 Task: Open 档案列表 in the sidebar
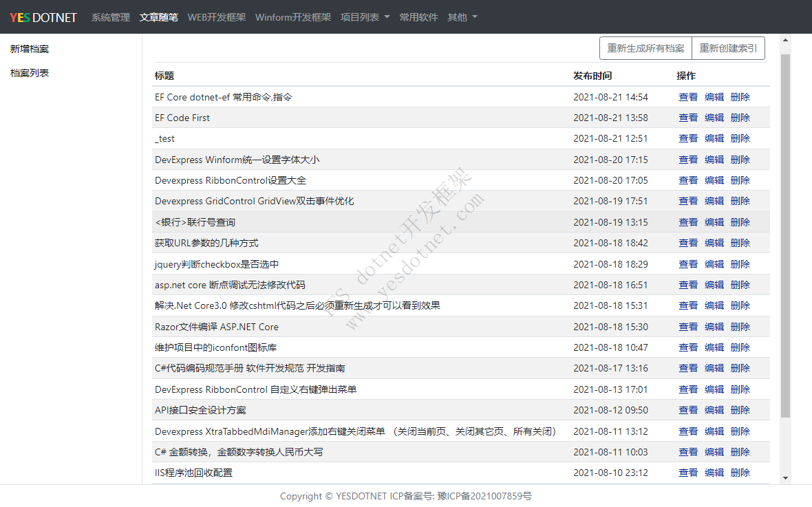coord(30,73)
